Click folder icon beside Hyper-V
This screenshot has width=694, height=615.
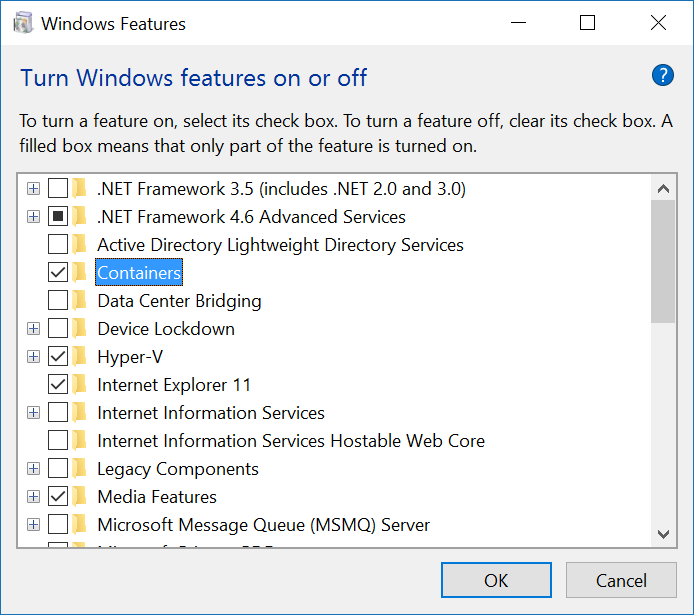tap(79, 357)
